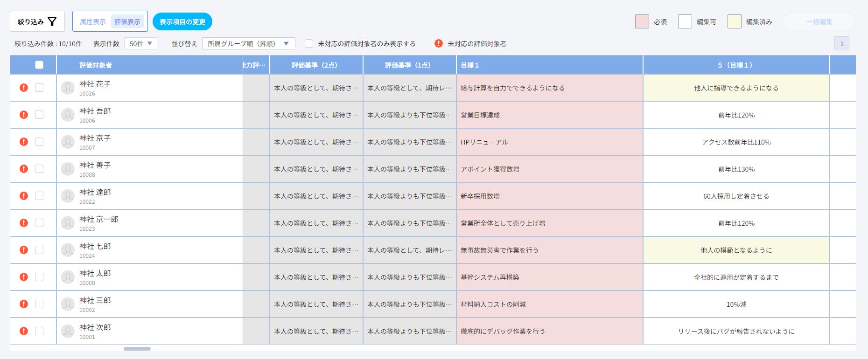Open avatar of 神社 善子
The height and width of the screenshot is (359, 868).
tap(68, 169)
